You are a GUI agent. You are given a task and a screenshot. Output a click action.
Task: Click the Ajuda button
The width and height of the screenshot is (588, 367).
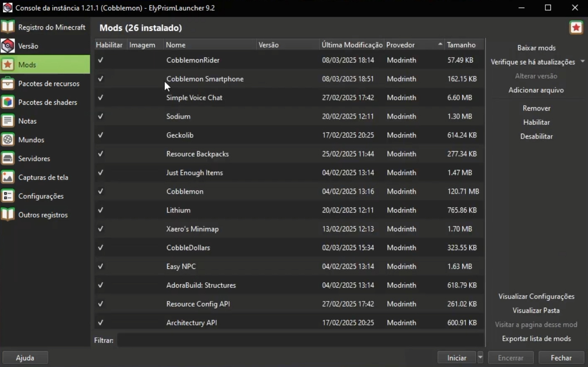coord(25,358)
